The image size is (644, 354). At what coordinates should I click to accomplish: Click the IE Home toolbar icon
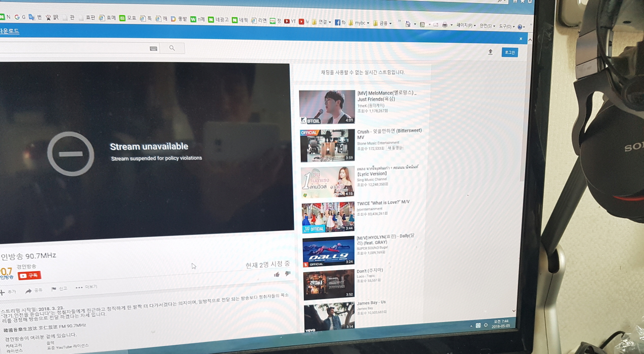coord(408,24)
